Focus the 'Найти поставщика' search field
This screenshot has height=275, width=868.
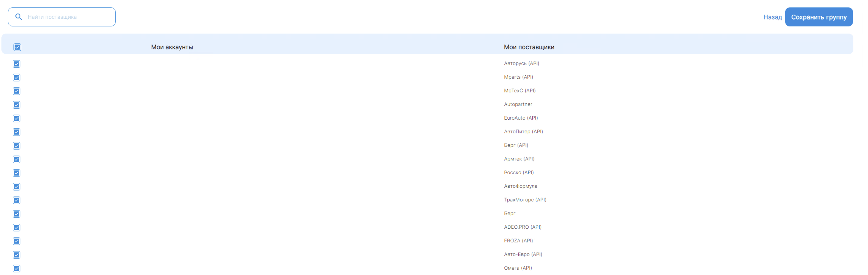[x=62, y=17]
